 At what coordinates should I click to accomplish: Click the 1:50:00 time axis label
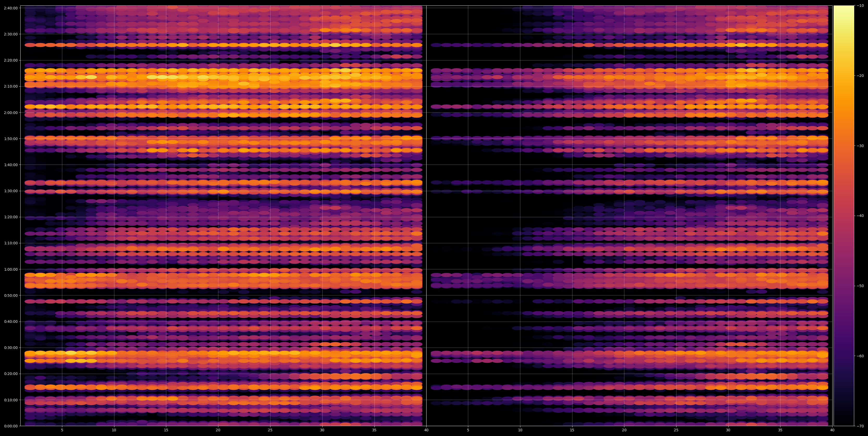(11, 138)
